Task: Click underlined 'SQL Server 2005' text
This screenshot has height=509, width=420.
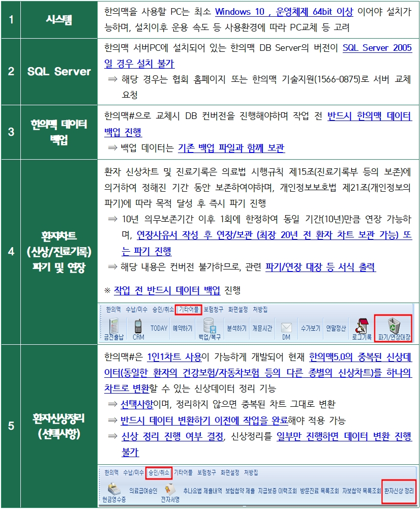Action: 377,48
